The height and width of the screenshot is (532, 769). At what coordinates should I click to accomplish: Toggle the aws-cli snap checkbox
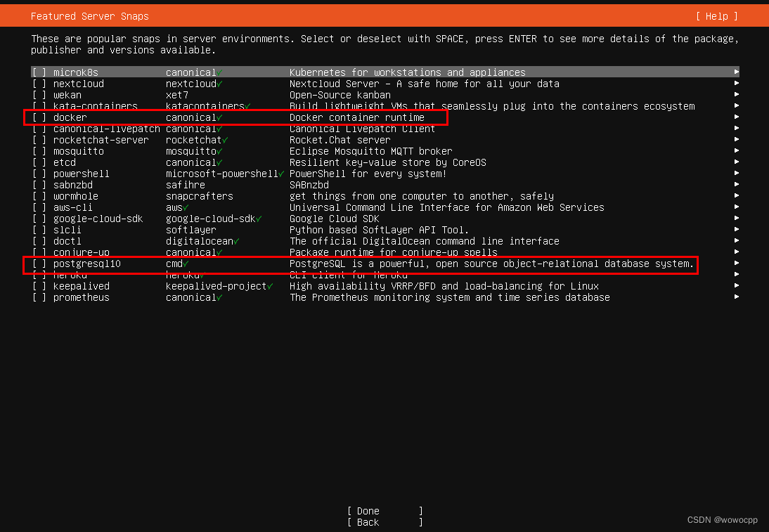click(39, 208)
